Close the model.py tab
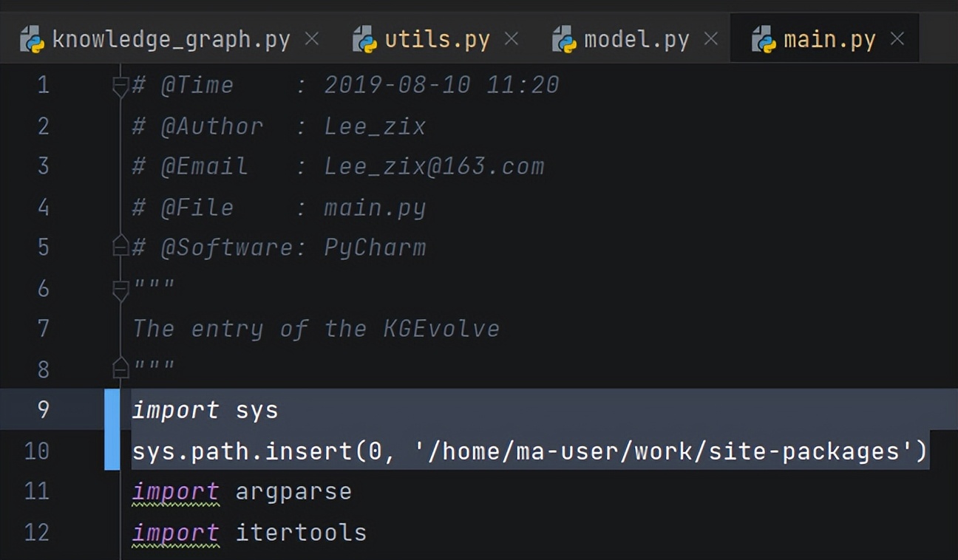The height and width of the screenshot is (560, 958). (710, 39)
